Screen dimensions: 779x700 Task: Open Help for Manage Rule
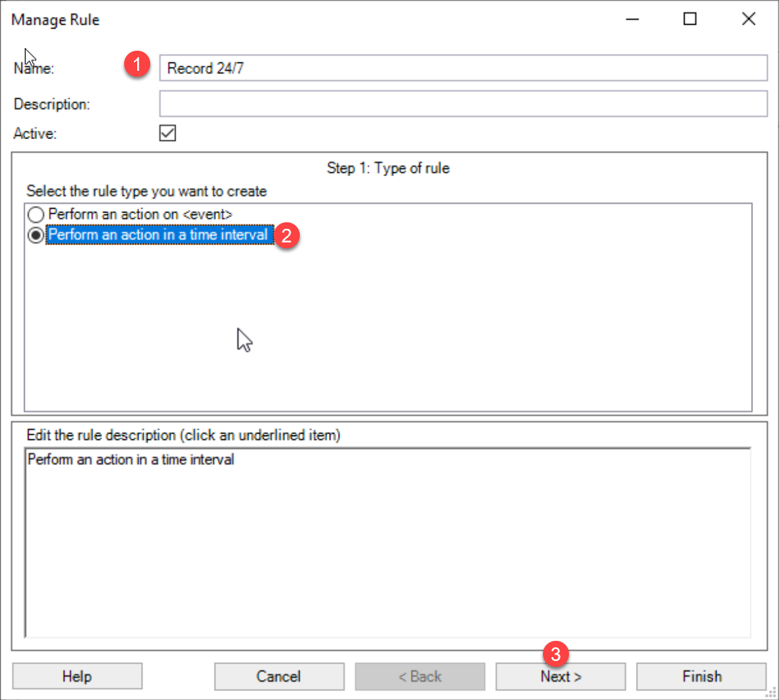[x=77, y=677]
